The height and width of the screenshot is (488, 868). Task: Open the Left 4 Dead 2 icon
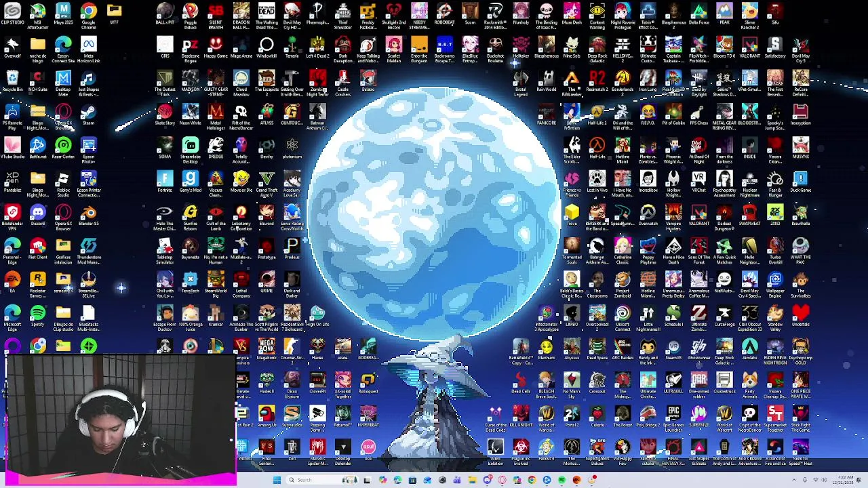coord(317,48)
